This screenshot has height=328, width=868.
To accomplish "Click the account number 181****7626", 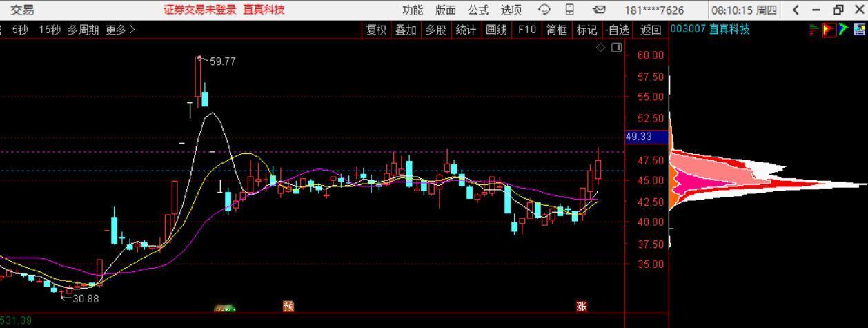I will [x=654, y=10].
